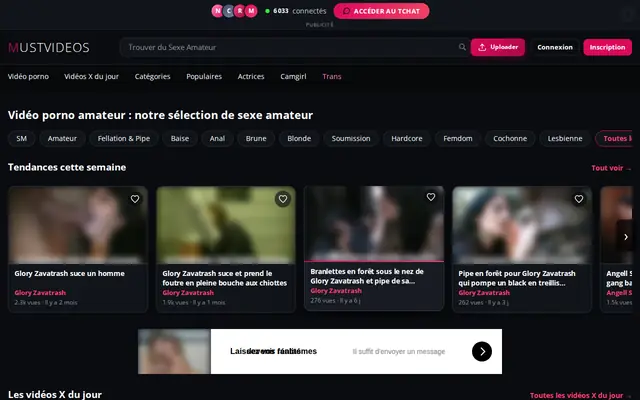
Task: Favorite the video posted 'Il y a 2 mois'
Action: [x=135, y=199]
